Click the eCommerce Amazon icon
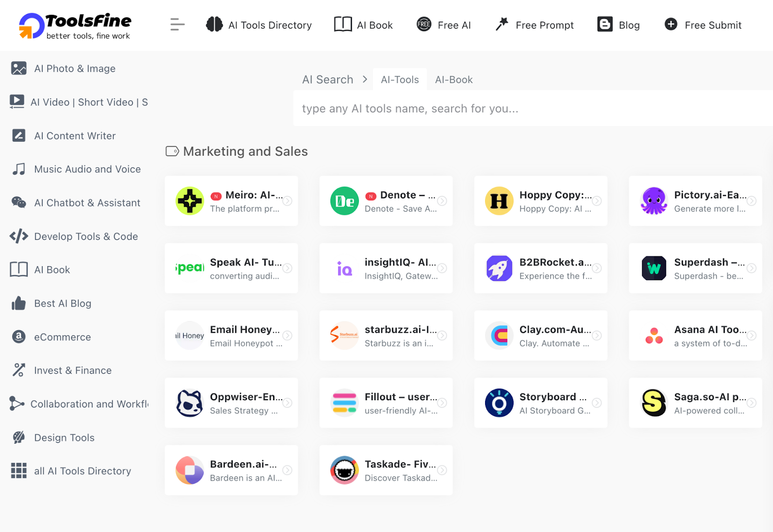Image resolution: width=773 pixels, height=532 pixels. tap(19, 336)
